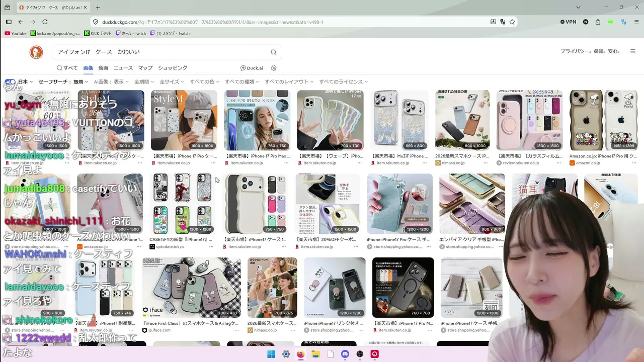This screenshot has width=644, height=362.
Task: Open Duck.ai chat link
Action: tap(252, 68)
